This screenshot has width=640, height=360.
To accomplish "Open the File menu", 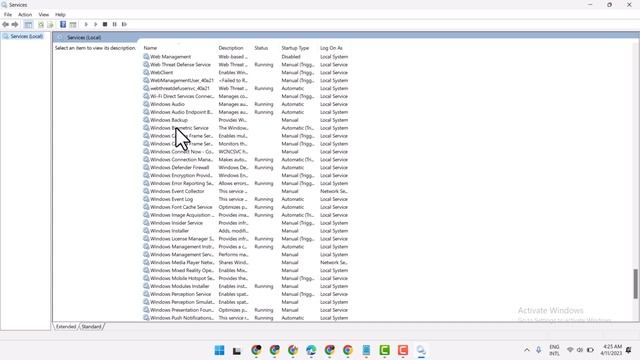I will (8, 15).
